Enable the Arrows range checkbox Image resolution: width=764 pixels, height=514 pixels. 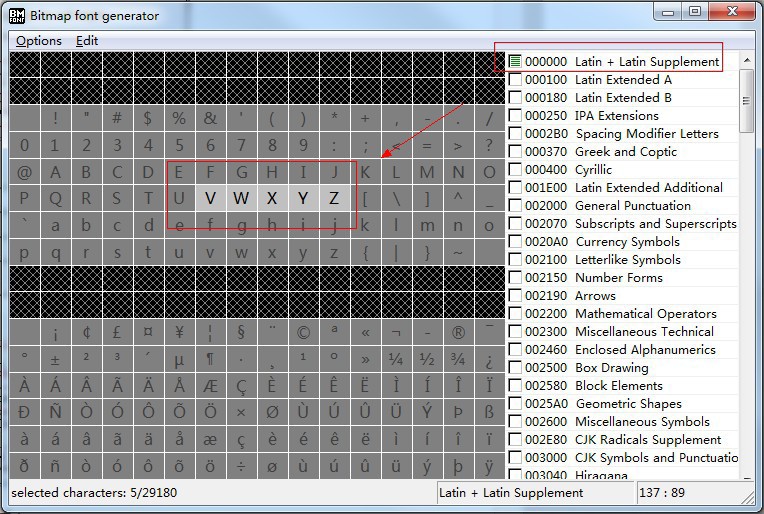pyautogui.click(x=515, y=296)
